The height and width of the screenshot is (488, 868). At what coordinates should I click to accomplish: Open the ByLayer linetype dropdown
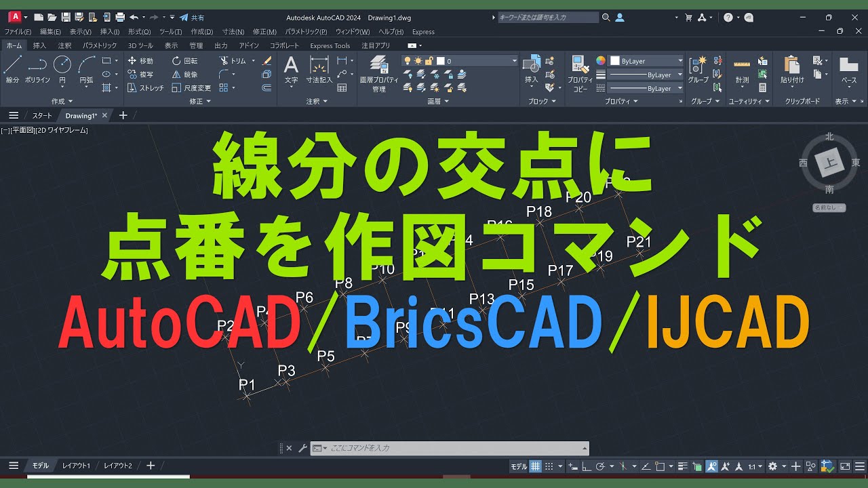646,88
